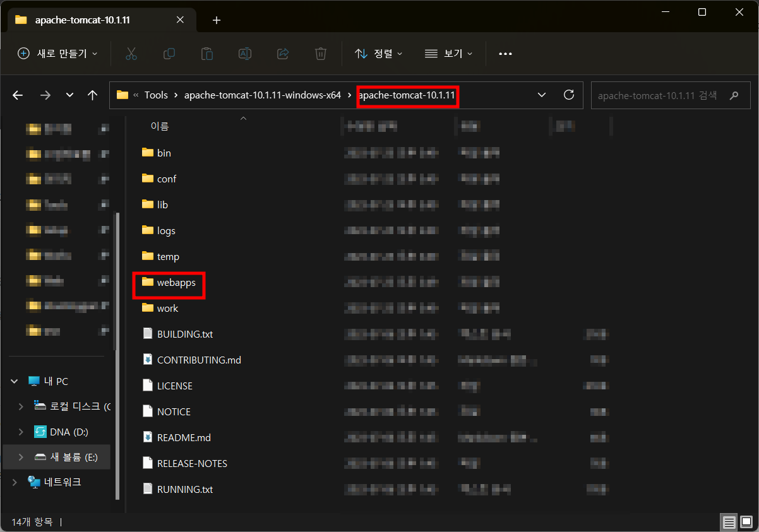
Task: Select the LICENSE file
Action: coord(167,386)
